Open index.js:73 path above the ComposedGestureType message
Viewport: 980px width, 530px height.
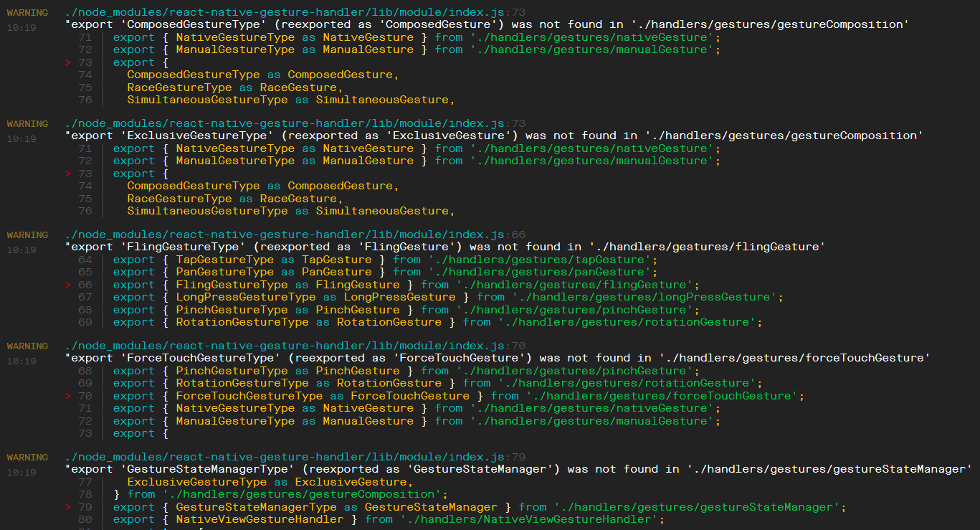295,12
